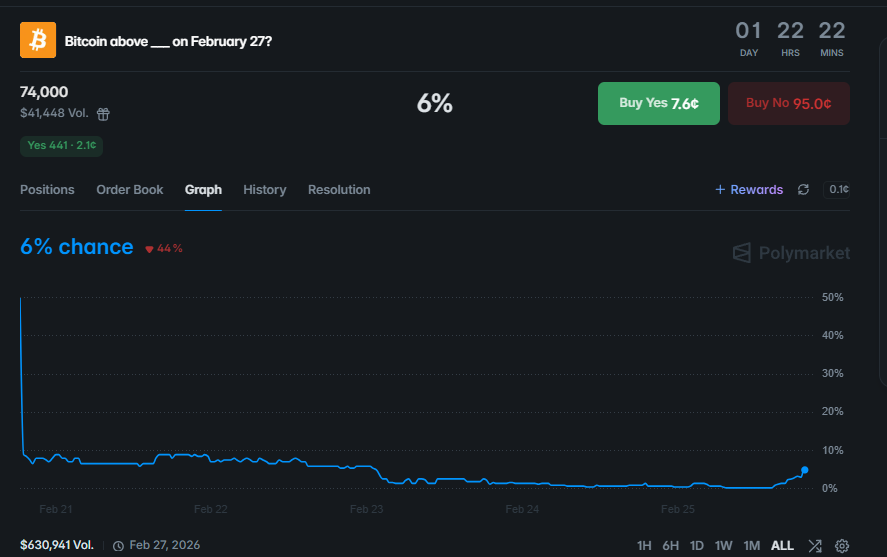This screenshot has width=887, height=557.
Task: Click Buy No 95.0¢ button
Action: (789, 103)
